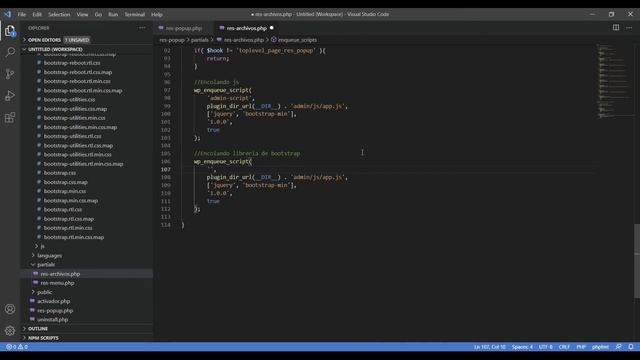Open the Selection menu
Viewport: 640px width, 360px height.
pos(59,14)
